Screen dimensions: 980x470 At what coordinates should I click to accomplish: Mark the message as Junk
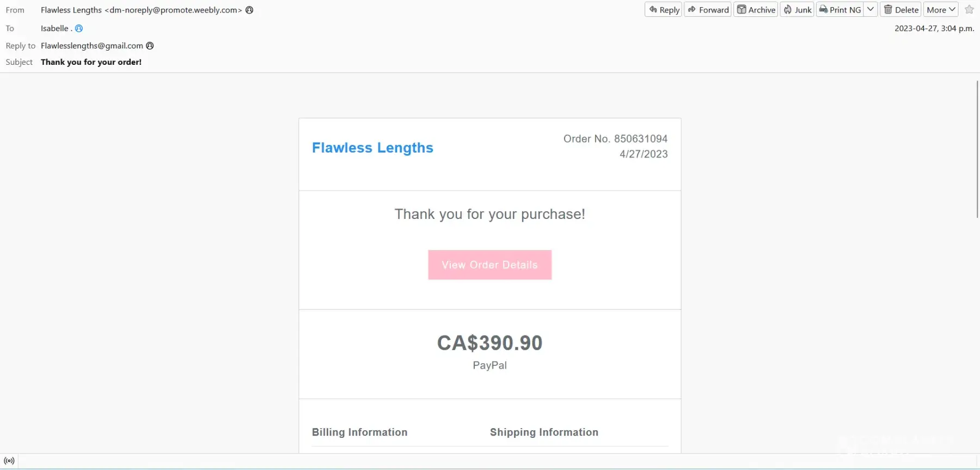click(x=797, y=10)
